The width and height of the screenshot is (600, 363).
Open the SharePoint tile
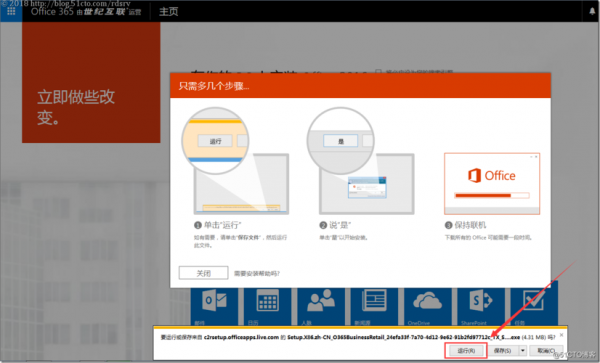[481, 307]
